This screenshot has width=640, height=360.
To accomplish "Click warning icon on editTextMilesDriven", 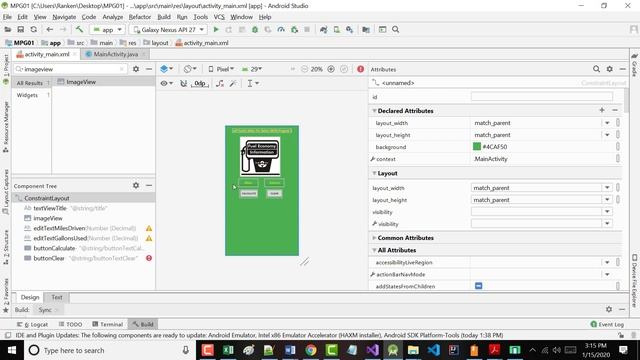I will coord(149,229).
